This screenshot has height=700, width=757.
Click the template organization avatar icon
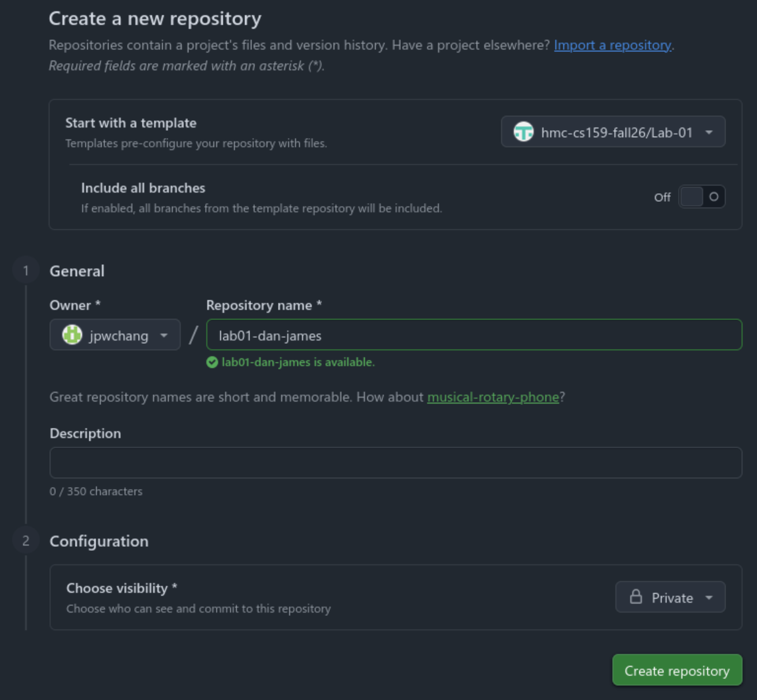[x=523, y=132]
